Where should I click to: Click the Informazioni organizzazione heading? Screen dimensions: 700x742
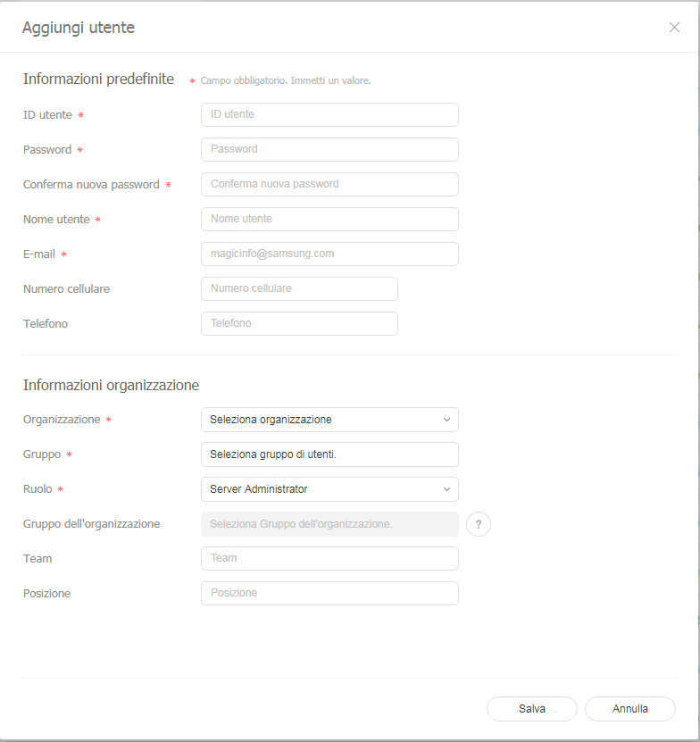point(111,386)
